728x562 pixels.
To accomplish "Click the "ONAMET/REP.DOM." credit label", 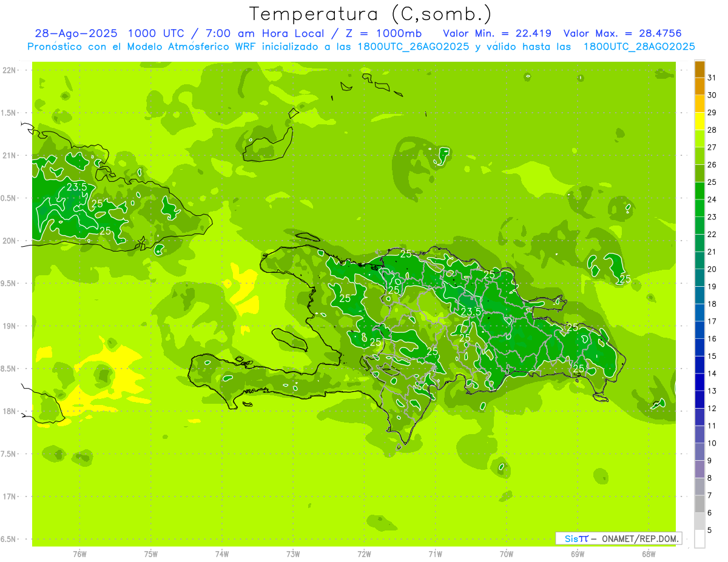I will point(640,538).
